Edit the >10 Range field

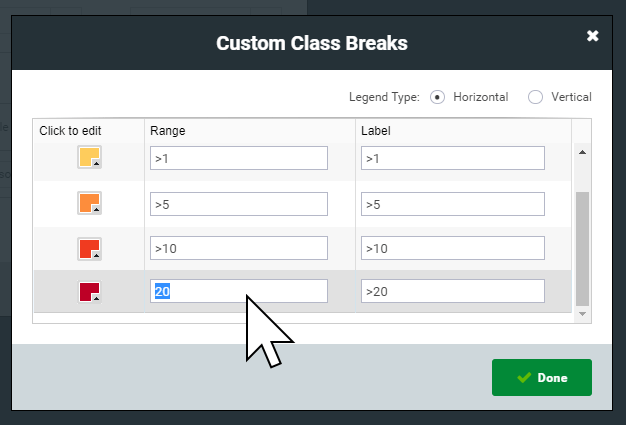click(239, 248)
